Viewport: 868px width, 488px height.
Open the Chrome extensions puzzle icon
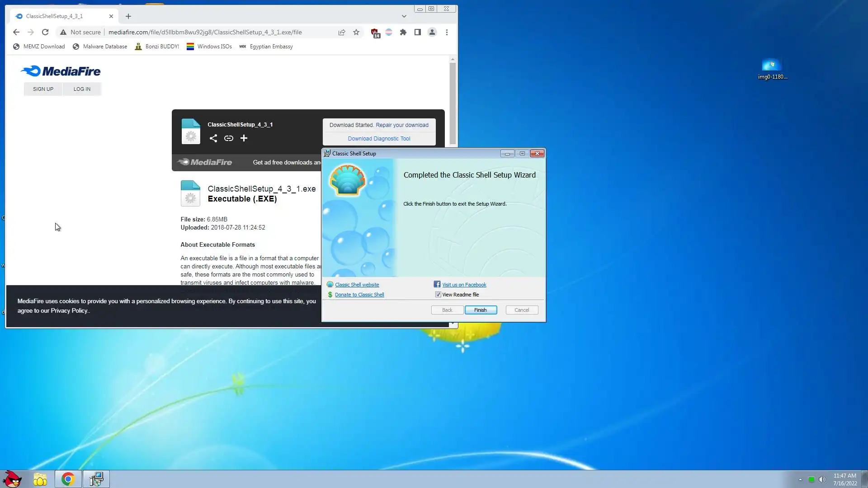click(x=403, y=33)
